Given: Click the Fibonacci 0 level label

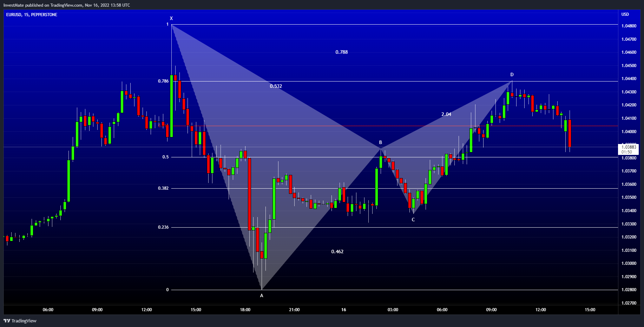Looking at the screenshot, I should [x=167, y=290].
